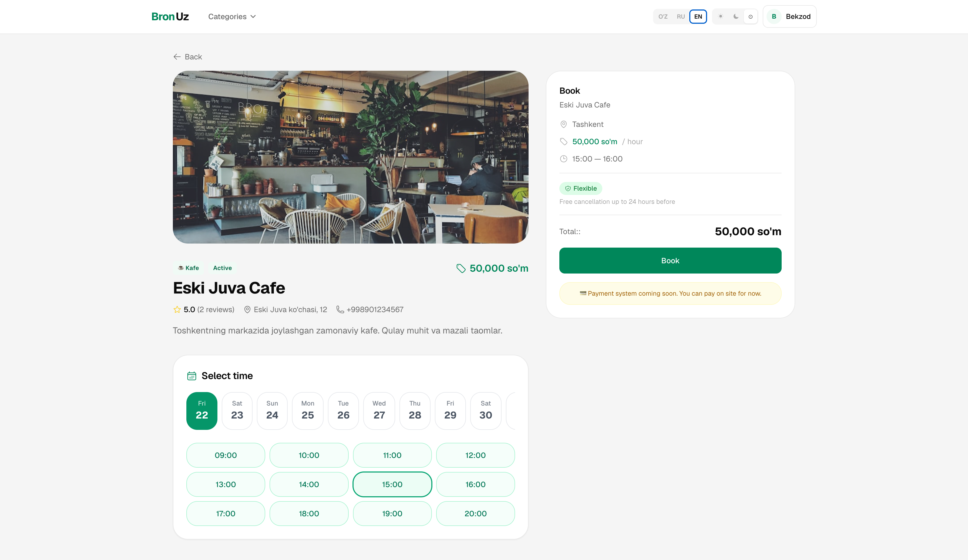Screen dimensions: 968x560
Task: Click the payment card icon notice
Action: pos(583,294)
